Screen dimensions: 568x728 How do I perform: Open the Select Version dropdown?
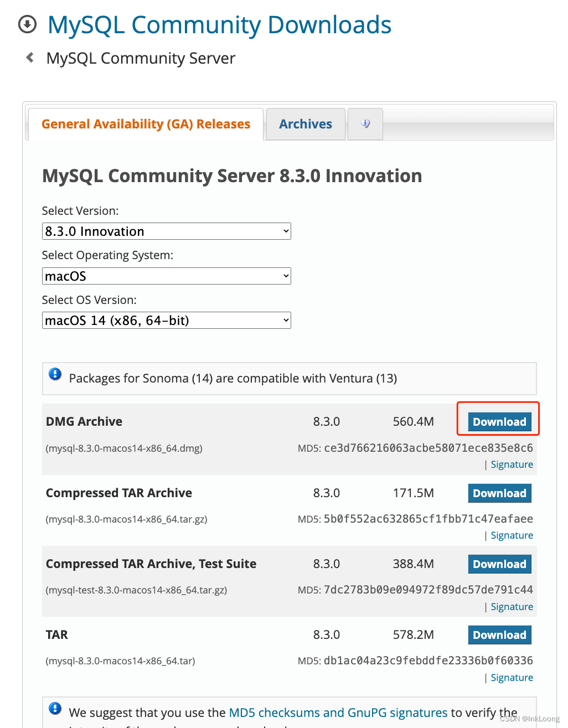[167, 231]
